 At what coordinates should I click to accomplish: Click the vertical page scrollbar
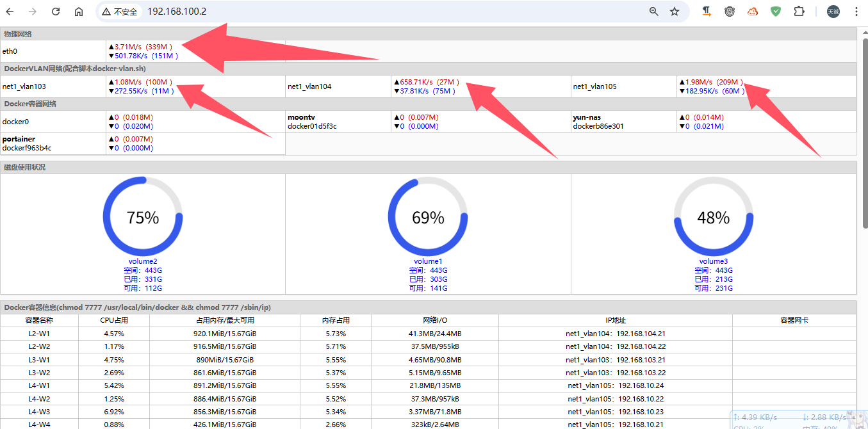864,128
